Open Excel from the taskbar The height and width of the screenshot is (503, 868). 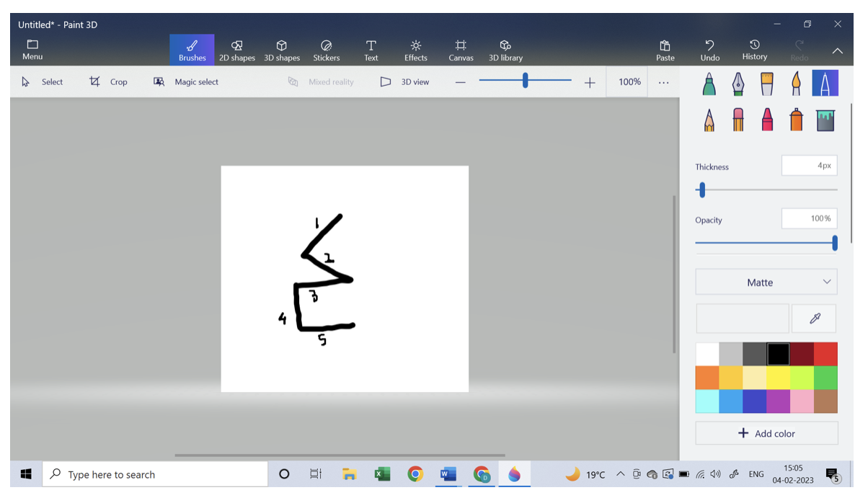pos(382,474)
